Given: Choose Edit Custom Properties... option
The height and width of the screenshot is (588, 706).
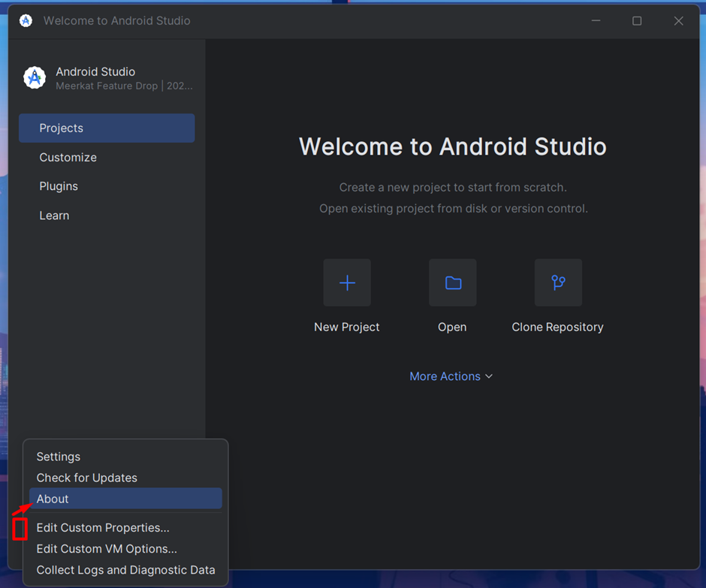Looking at the screenshot, I should pyautogui.click(x=125, y=528).
